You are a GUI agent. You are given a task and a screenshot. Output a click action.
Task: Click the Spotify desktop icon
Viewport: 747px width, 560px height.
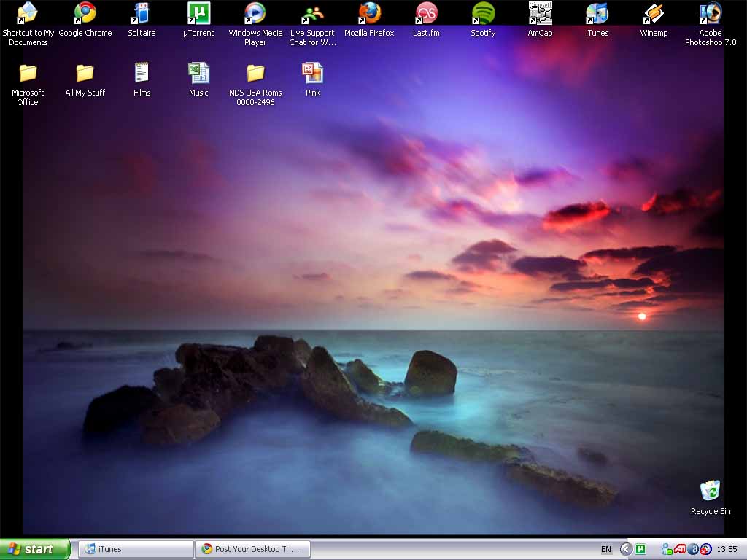[483, 13]
